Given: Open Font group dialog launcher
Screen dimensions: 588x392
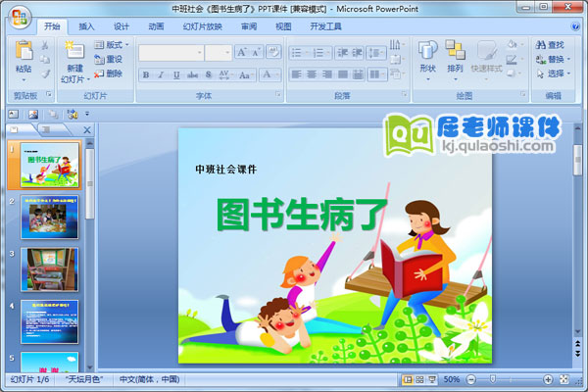Looking at the screenshot, I should point(278,94).
